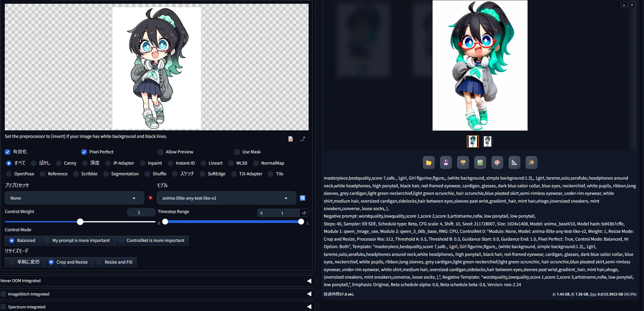The width and height of the screenshot is (644, 311).
Task: Download the preview image via the download icon
Action: click(x=624, y=5)
